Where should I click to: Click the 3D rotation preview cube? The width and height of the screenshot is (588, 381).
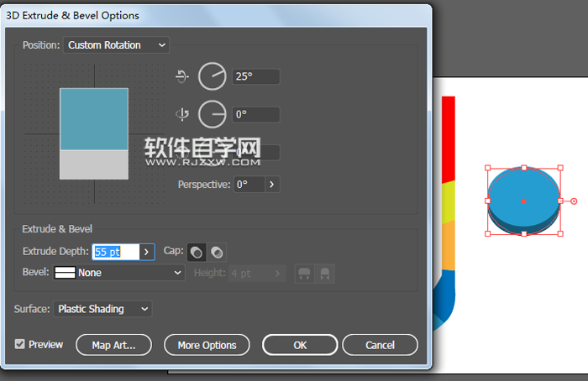point(94,133)
